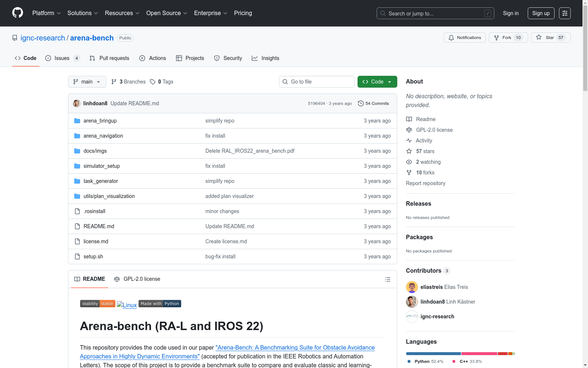
Task: Expand the Solutions menu
Action: [x=83, y=13]
